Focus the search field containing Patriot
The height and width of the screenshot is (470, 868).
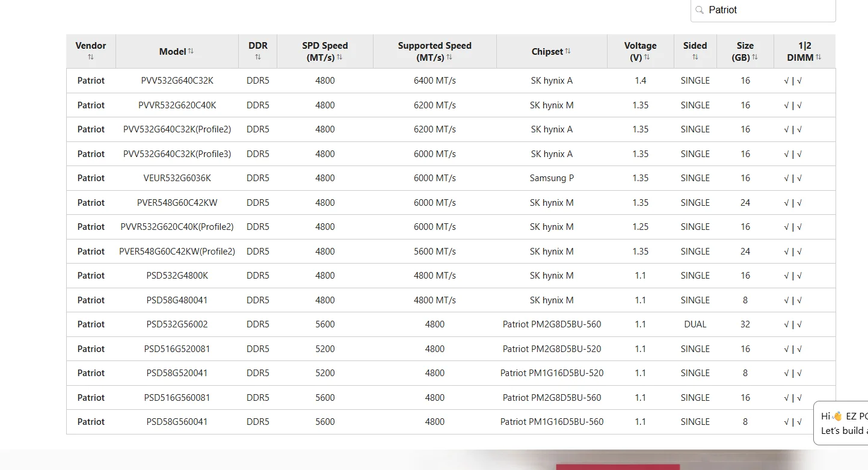(763, 10)
